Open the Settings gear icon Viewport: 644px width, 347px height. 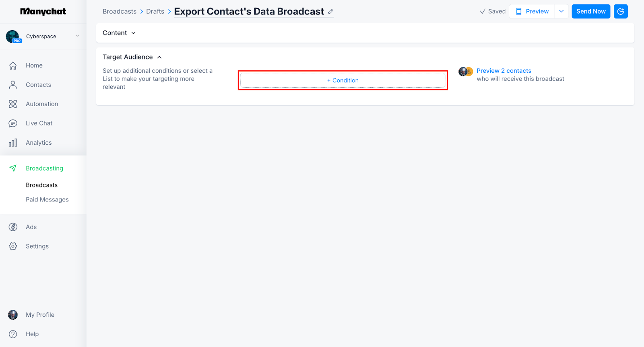13,246
